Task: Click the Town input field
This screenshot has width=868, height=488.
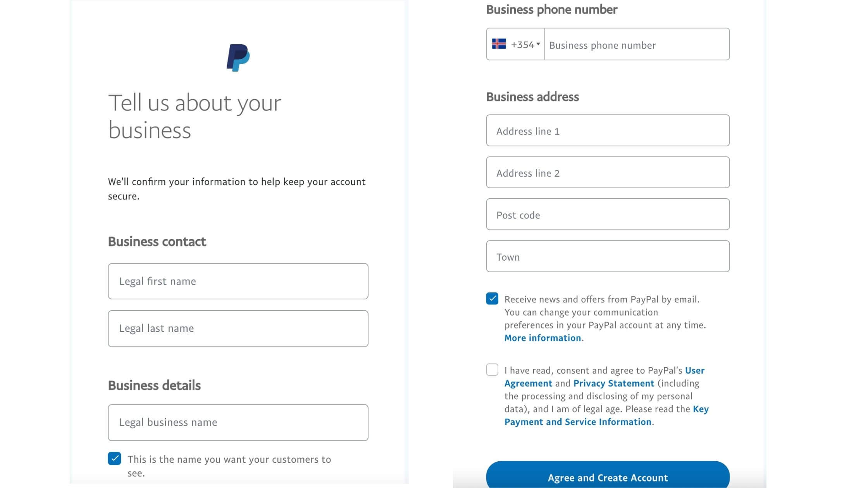Action: [608, 256]
